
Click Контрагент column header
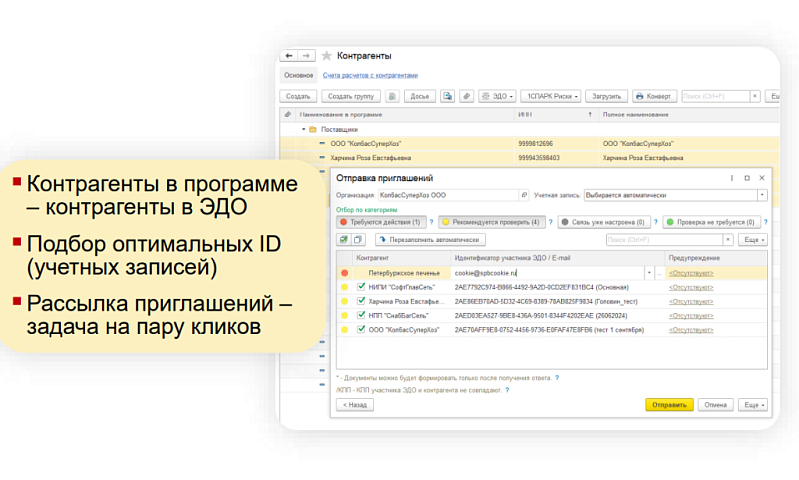401,258
